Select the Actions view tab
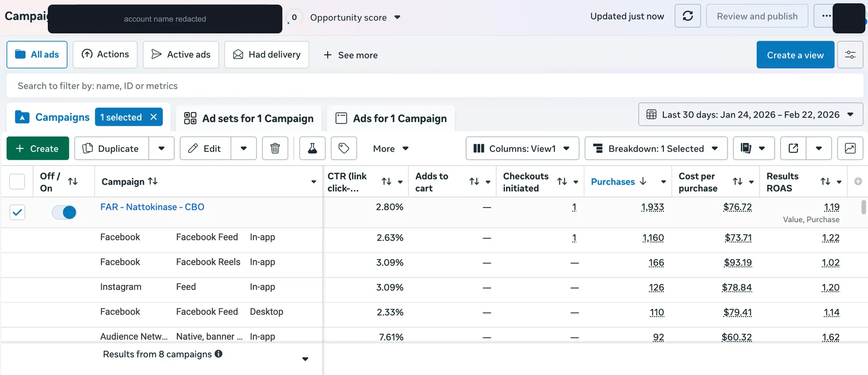This screenshot has height=375, width=868. 105,55
